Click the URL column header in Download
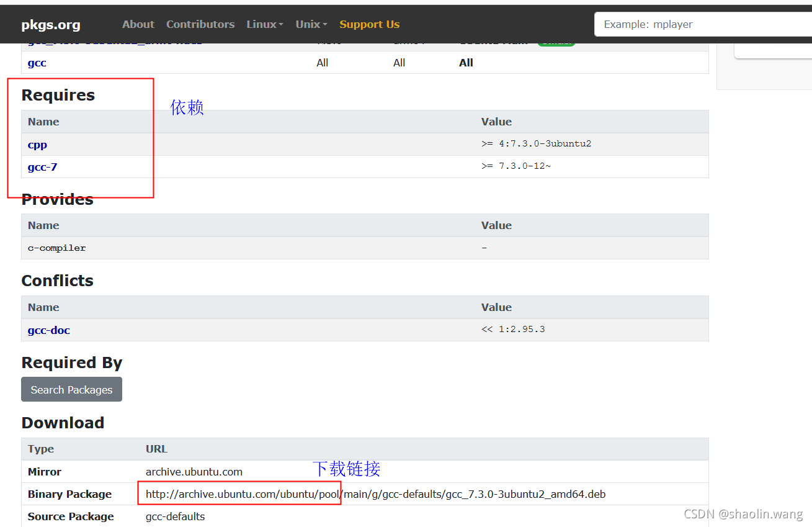812x527 pixels. point(156,449)
